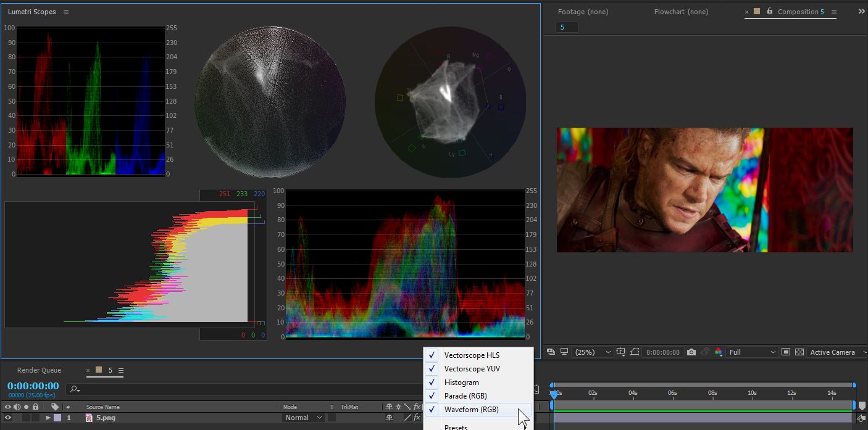Image resolution: width=868 pixels, height=430 pixels.
Task: Click the Solo column header icon
Action: 26,407
